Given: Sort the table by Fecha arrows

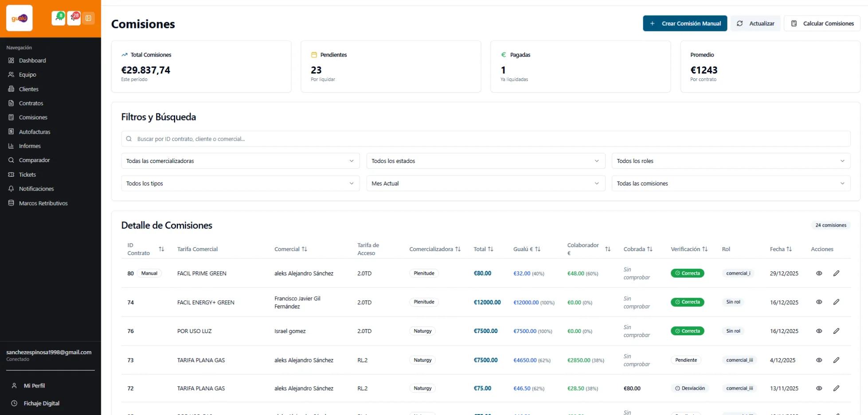Looking at the screenshot, I should click(x=789, y=249).
